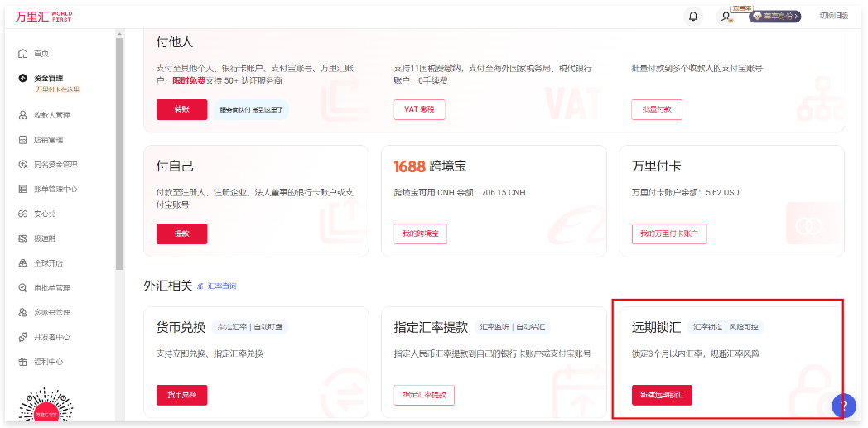Click the 万里汇 WorldFirst logo
868x428 pixels.
click(43, 17)
